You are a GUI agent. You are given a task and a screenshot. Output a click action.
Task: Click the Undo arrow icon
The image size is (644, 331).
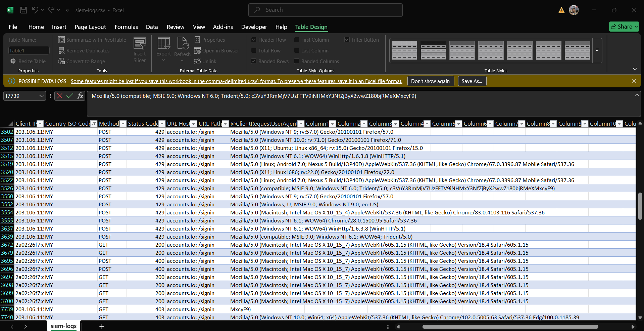[x=35, y=10]
